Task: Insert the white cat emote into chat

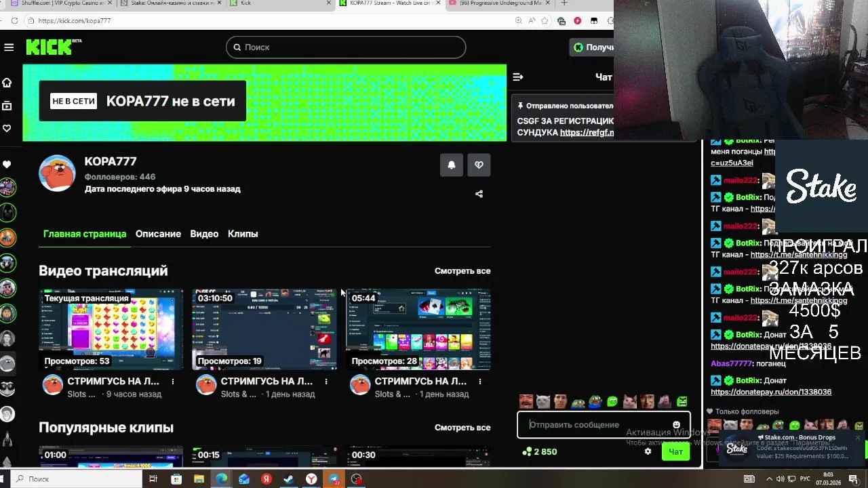Action: [542, 402]
